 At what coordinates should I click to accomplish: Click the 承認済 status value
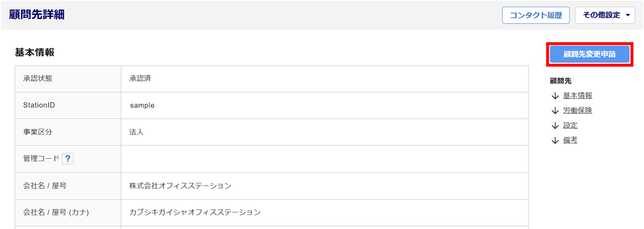140,79
